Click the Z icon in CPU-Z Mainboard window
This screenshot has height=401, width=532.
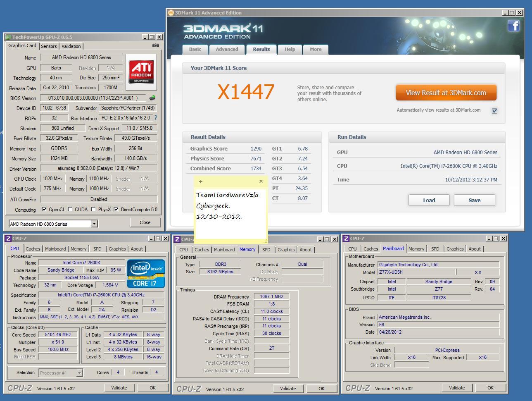[x=346, y=239]
